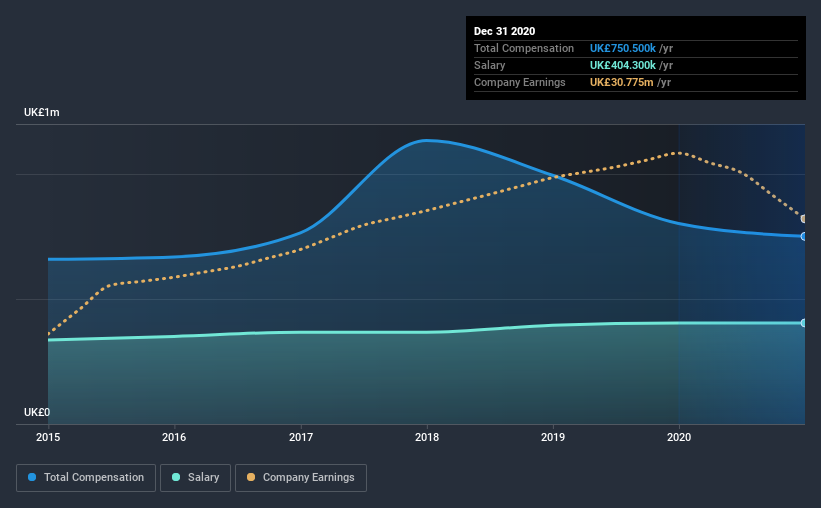Click the Company Earnings end-point marker

pyautogui.click(x=803, y=218)
